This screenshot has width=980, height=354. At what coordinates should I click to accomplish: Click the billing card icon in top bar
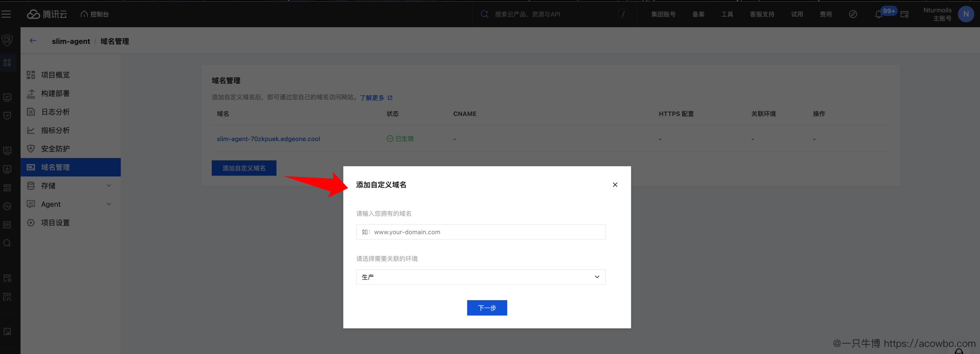tap(905, 15)
